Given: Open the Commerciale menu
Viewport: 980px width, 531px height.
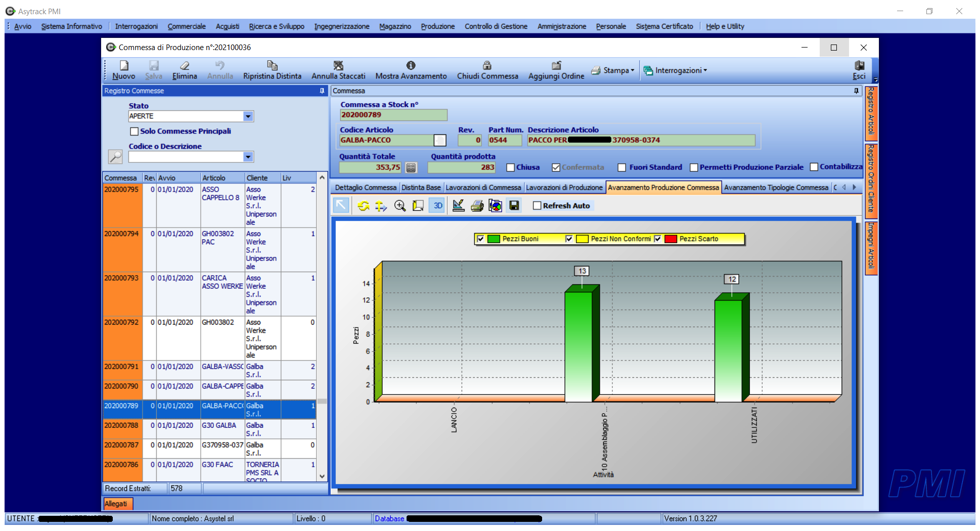Looking at the screenshot, I should (187, 26).
